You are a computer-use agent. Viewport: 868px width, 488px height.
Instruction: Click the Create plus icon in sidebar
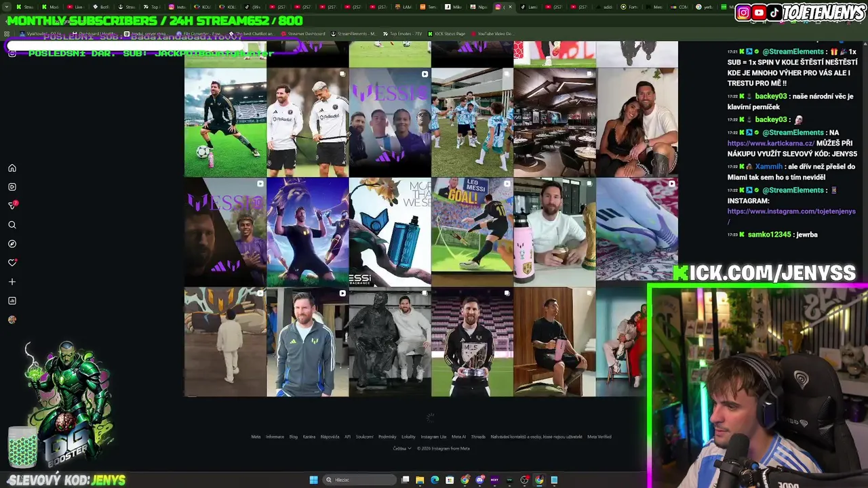12,282
